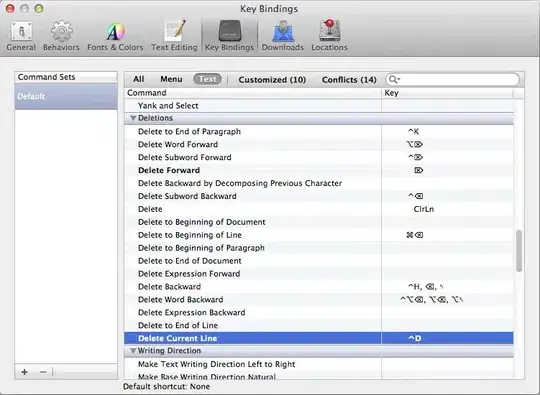The height and width of the screenshot is (395, 540).
Task: Remove command set with minus button
Action: click(43, 372)
